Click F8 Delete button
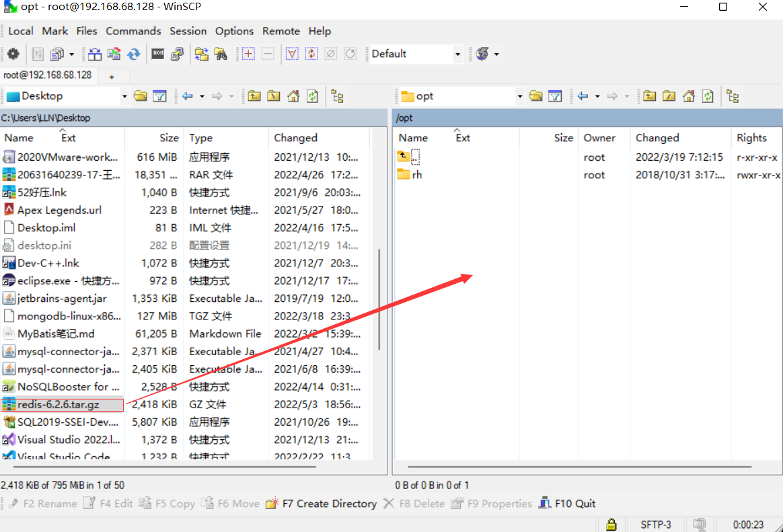The width and height of the screenshot is (783, 532). click(x=414, y=504)
